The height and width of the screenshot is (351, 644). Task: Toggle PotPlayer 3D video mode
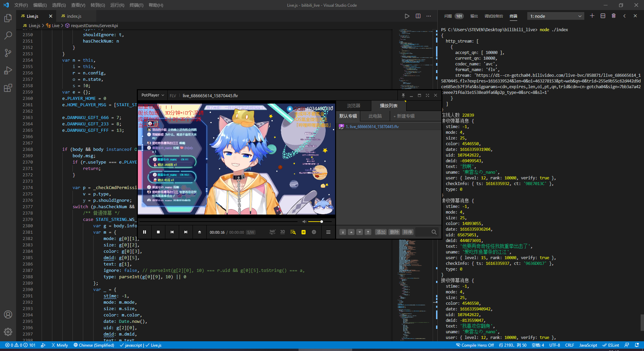click(x=282, y=232)
